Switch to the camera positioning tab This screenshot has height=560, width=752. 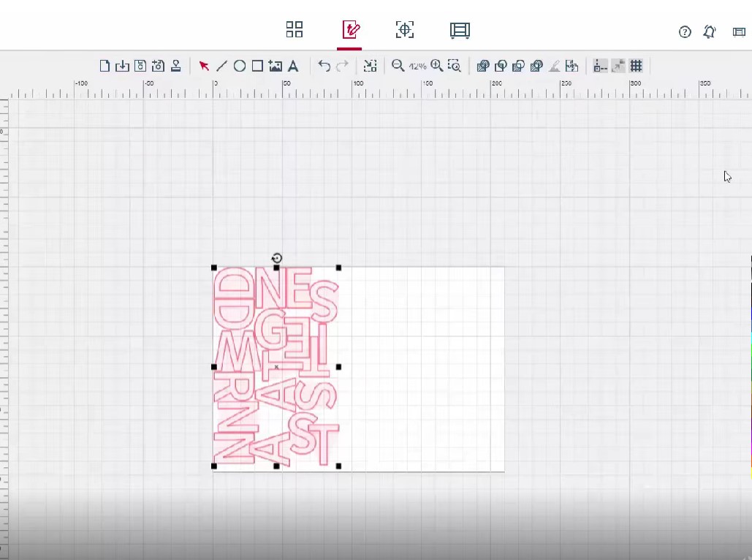[x=405, y=29]
